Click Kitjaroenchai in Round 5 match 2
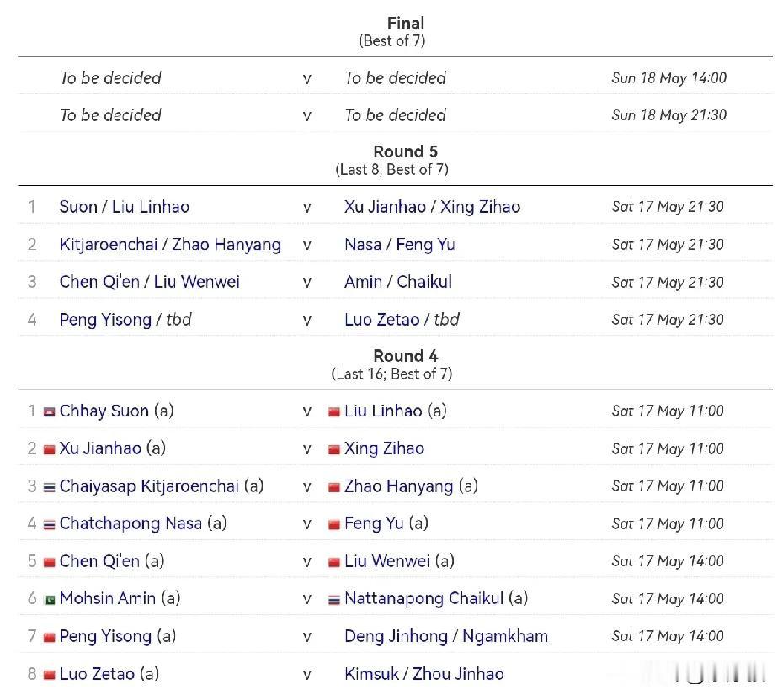Image resolution: width=783 pixels, height=700 pixels. (x=109, y=244)
